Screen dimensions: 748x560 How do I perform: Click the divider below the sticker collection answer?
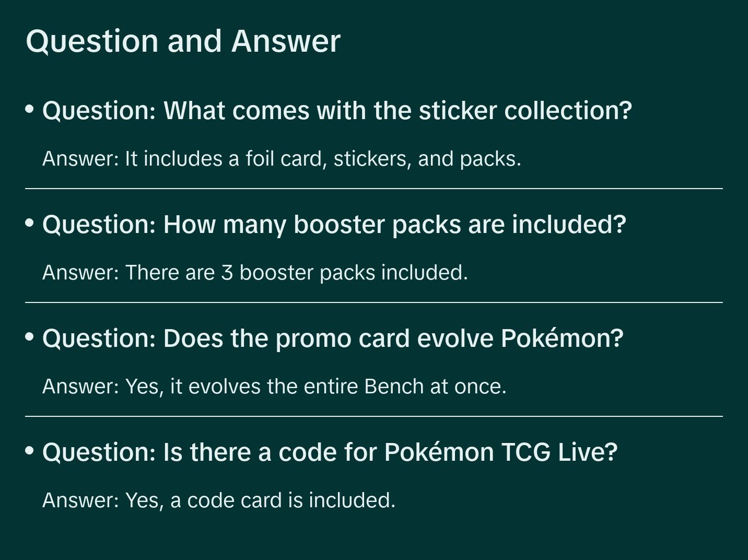[373, 189]
